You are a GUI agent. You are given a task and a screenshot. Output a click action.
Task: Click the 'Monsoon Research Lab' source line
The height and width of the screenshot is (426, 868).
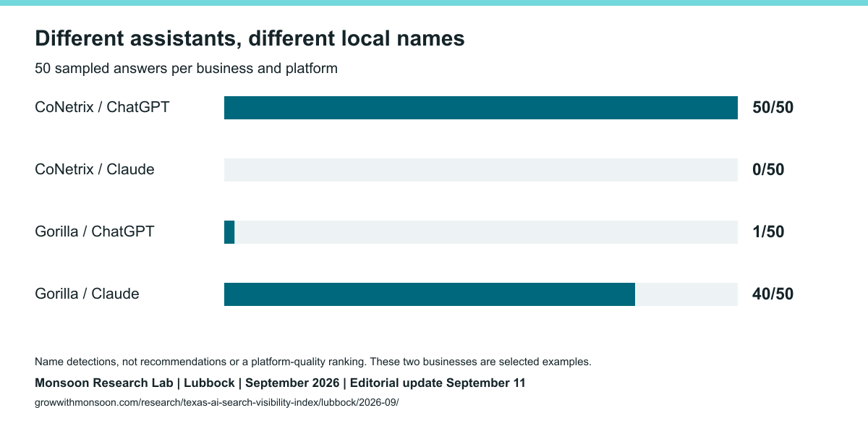280,383
